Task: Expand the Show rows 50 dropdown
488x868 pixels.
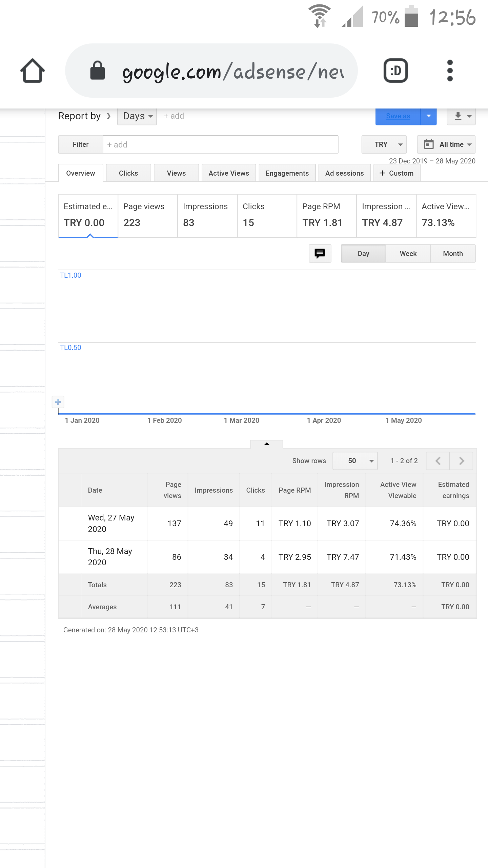Action: tap(355, 461)
